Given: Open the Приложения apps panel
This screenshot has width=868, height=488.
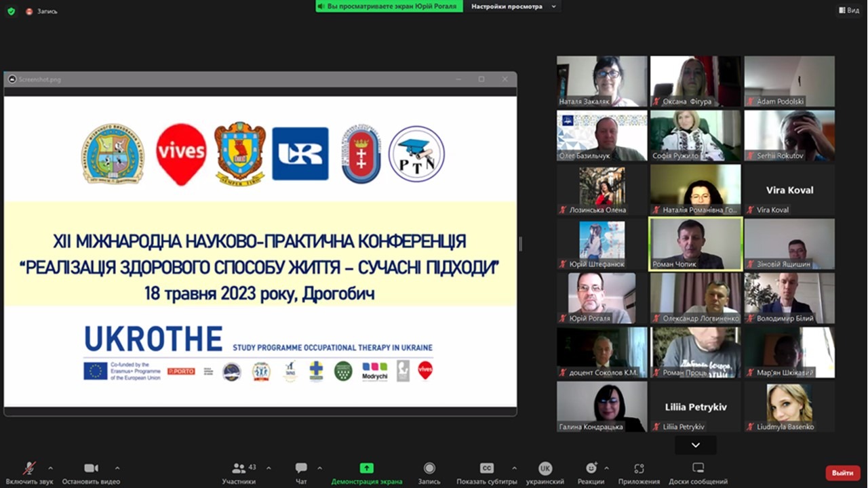Looking at the screenshot, I should click(639, 468).
